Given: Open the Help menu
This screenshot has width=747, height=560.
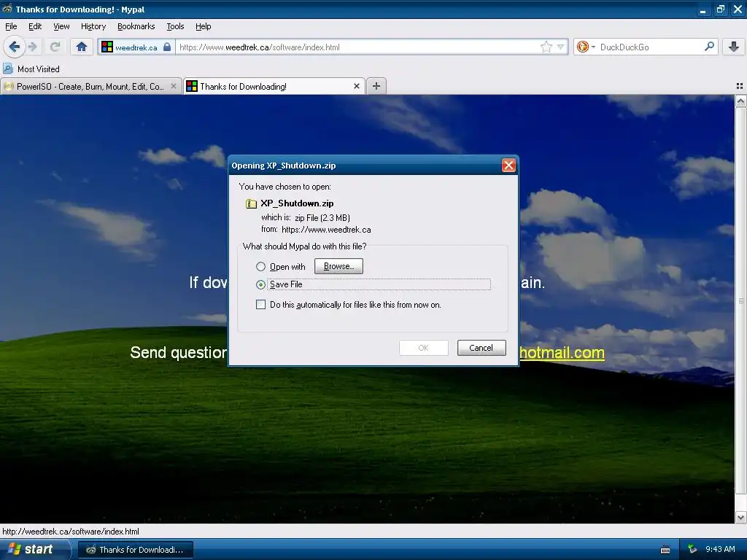Looking at the screenshot, I should coord(203,26).
